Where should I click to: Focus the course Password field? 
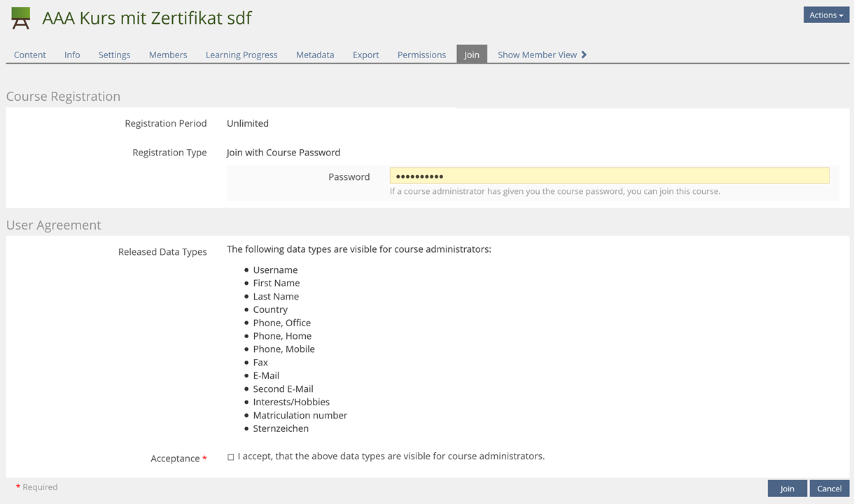tap(609, 176)
